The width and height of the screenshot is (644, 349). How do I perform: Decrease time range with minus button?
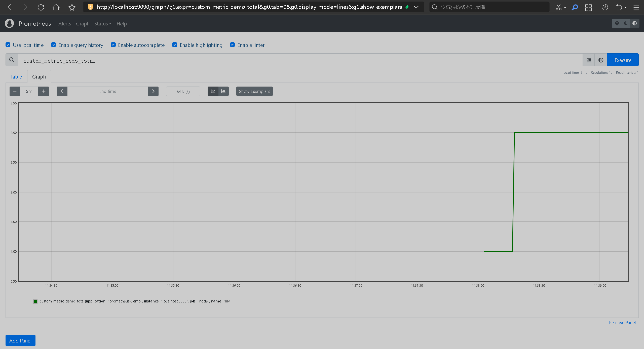point(15,91)
